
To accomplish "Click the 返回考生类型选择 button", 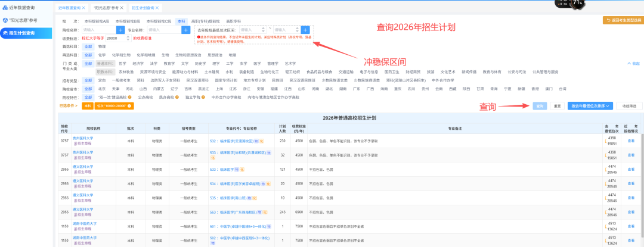I will coord(623,20).
